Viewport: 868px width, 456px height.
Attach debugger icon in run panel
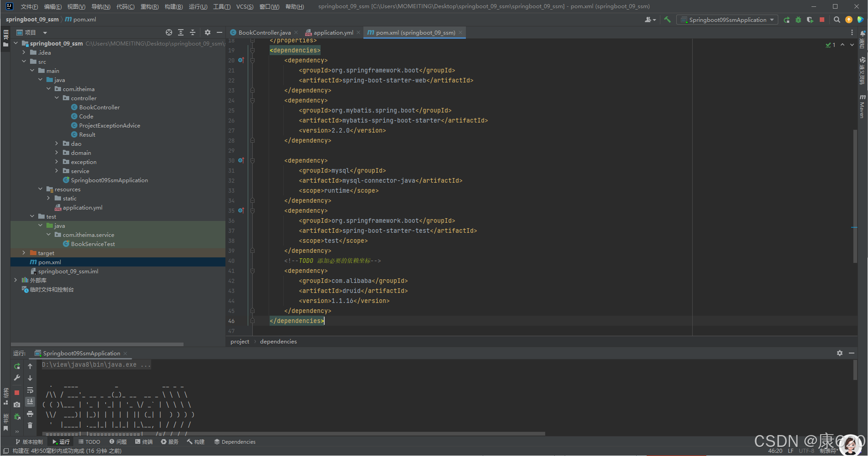[x=17, y=416]
